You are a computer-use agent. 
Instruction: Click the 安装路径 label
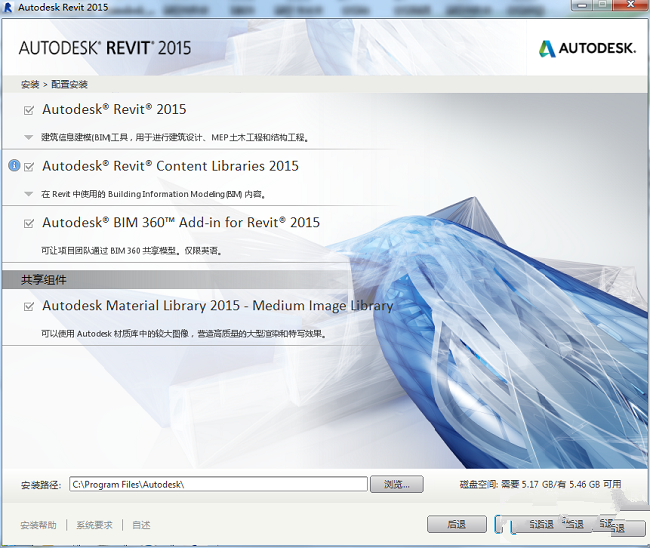(x=41, y=485)
